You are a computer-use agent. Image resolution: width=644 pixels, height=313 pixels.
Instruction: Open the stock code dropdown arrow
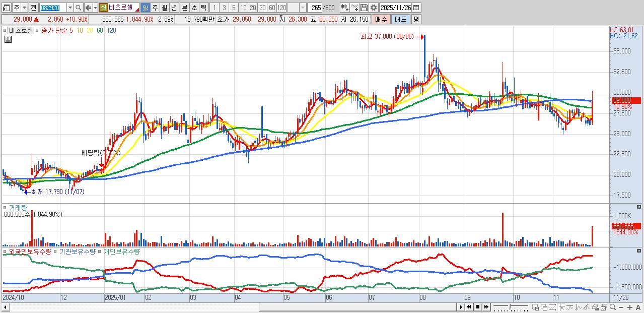(70, 8)
